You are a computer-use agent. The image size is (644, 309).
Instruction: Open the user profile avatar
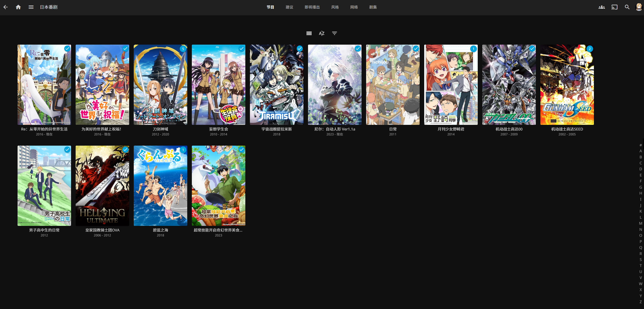[x=639, y=7]
